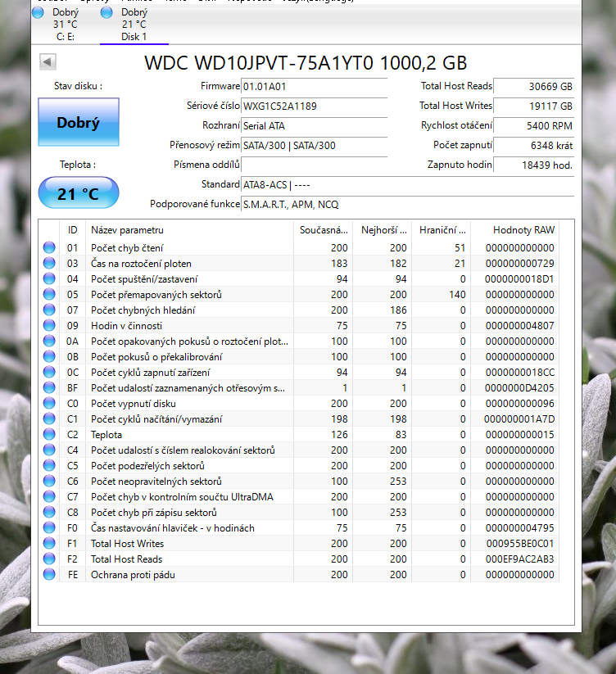
Task: Click status orb of row C0 vypnutí disku
Action: [x=49, y=403]
